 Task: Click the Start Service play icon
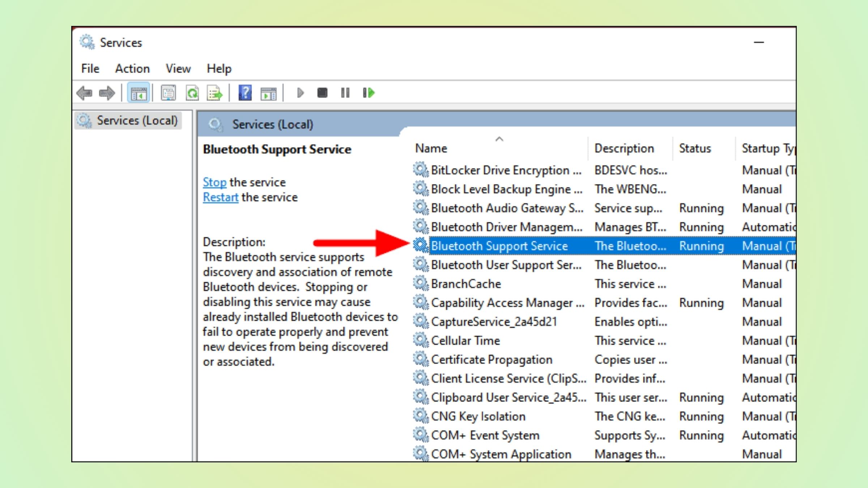tap(300, 93)
